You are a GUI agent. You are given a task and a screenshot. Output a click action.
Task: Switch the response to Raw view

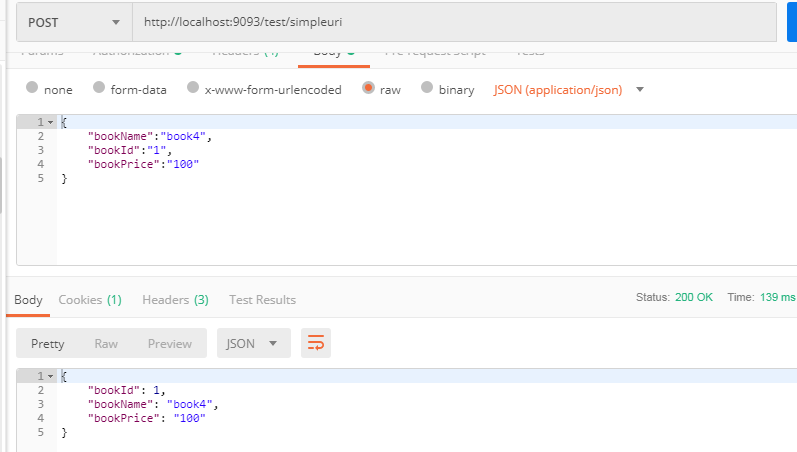pyautogui.click(x=106, y=343)
